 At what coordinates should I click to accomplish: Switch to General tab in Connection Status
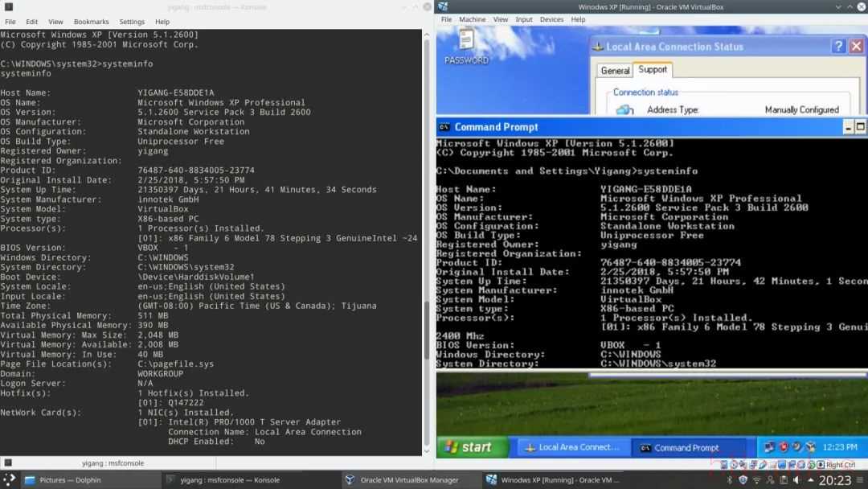point(615,70)
